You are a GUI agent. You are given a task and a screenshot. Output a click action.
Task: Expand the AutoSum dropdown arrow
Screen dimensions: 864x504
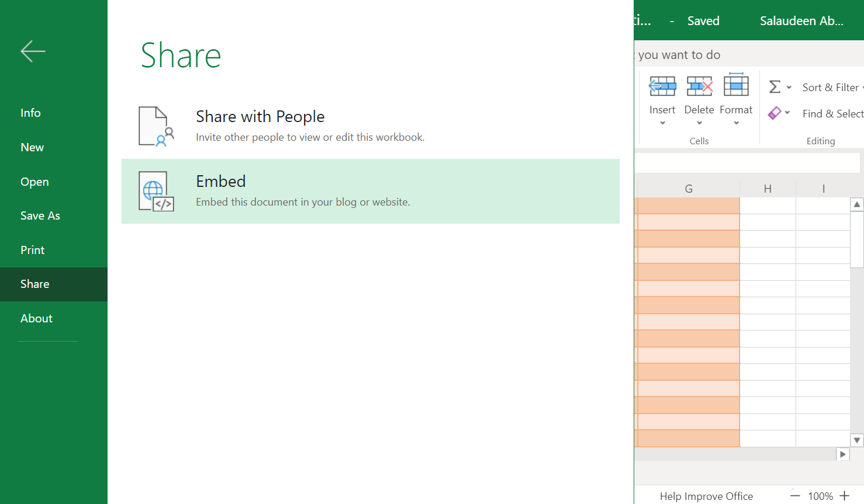790,86
